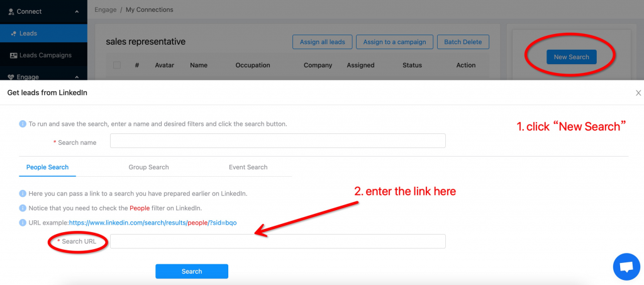Collapse the Engage sidebar section
Image resolution: width=644 pixels, height=285 pixels.
pyautogui.click(x=77, y=77)
